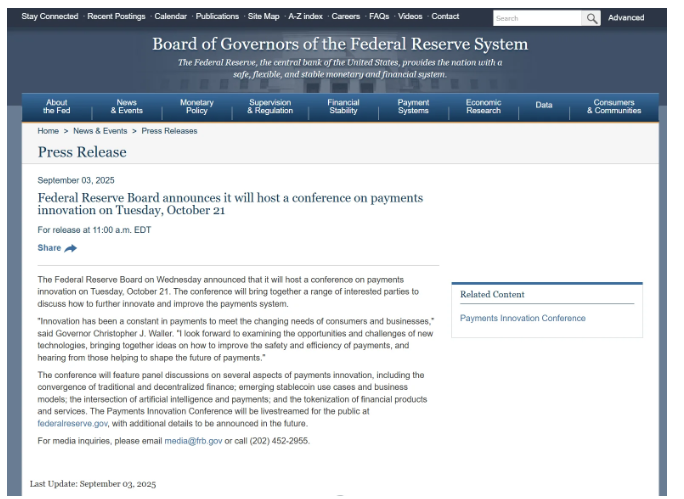This screenshot has height=499, width=684.
Task: Open Videos link
Action: 410,16
